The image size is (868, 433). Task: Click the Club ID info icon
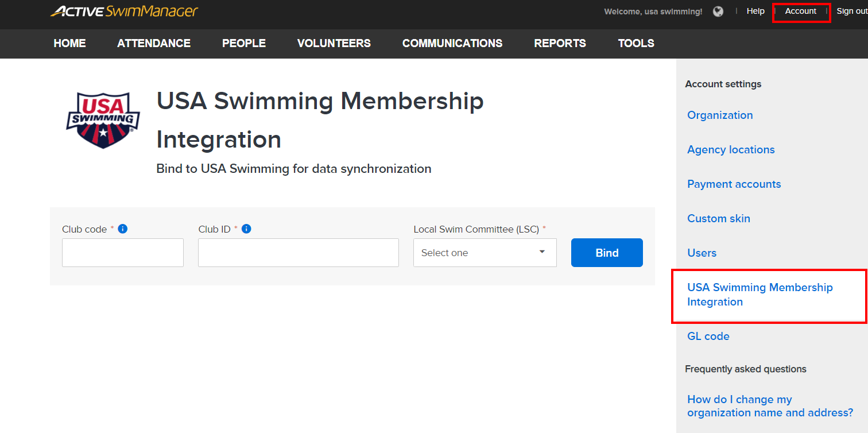[x=246, y=229]
